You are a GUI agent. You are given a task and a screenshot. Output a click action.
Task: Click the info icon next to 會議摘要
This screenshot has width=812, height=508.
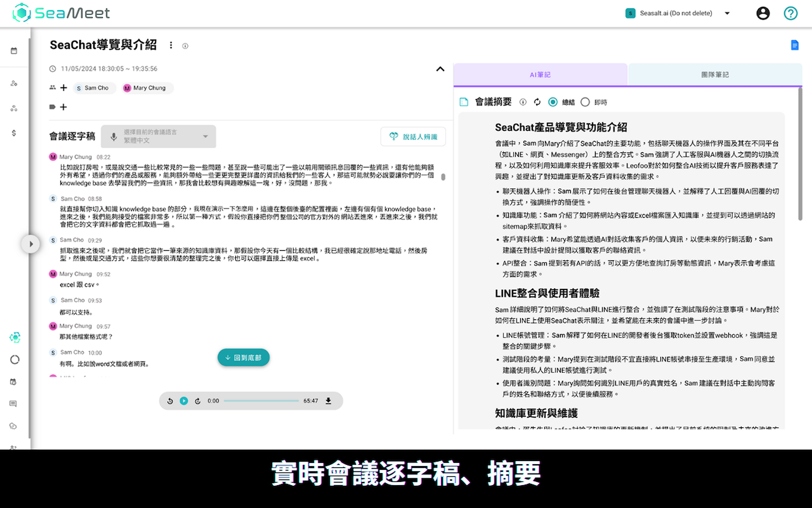pos(523,102)
